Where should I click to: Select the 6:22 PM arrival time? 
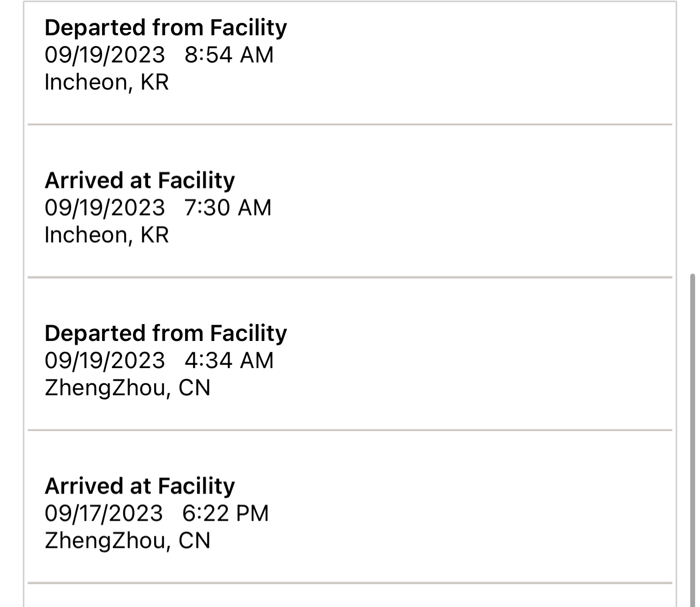point(226,514)
